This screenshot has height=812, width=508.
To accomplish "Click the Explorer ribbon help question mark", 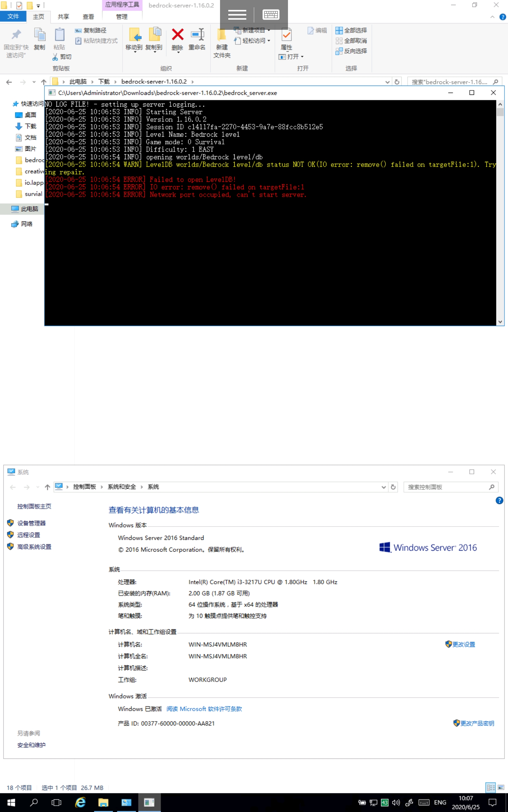I will [x=503, y=17].
